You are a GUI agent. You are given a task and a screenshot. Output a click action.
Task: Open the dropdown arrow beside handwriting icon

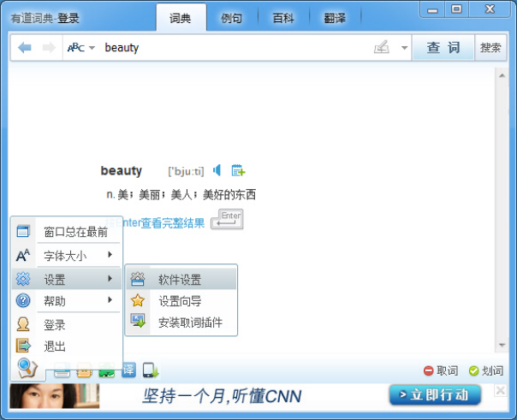point(404,48)
